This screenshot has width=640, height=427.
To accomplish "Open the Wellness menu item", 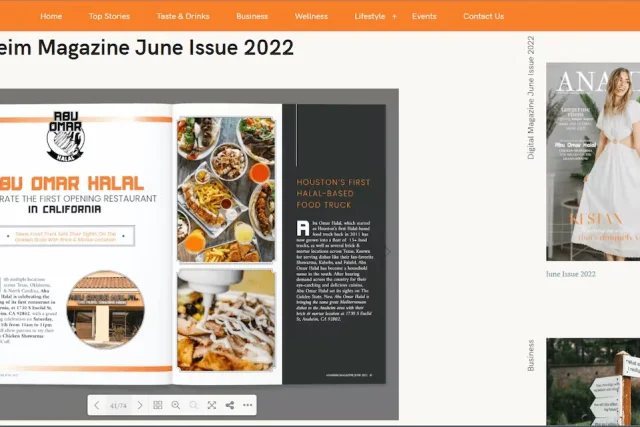I will [311, 16].
